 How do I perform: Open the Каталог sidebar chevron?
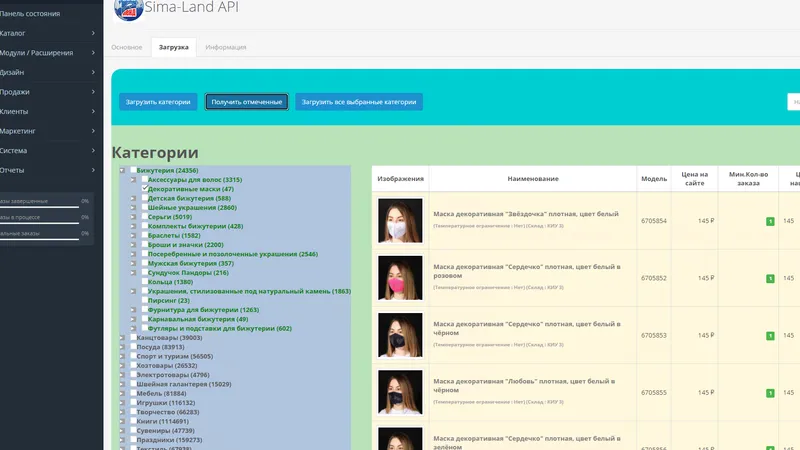pyautogui.click(x=93, y=33)
